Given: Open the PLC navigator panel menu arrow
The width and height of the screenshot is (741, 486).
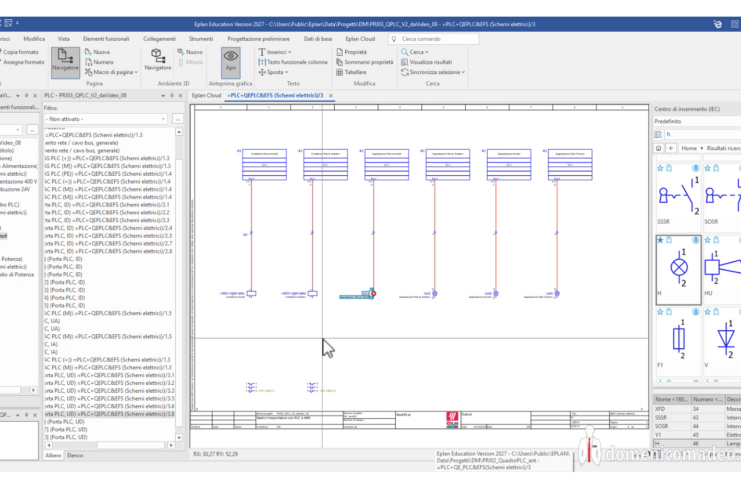Looking at the screenshot, I should coord(163,95).
